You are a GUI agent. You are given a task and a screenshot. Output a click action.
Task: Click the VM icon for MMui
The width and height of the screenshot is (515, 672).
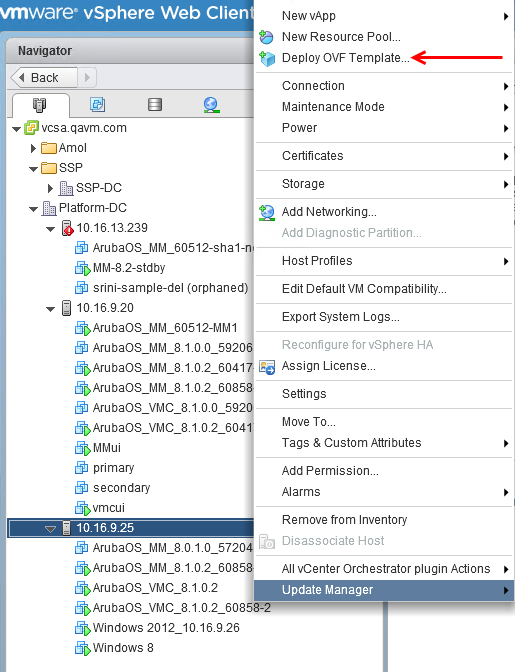tap(83, 448)
